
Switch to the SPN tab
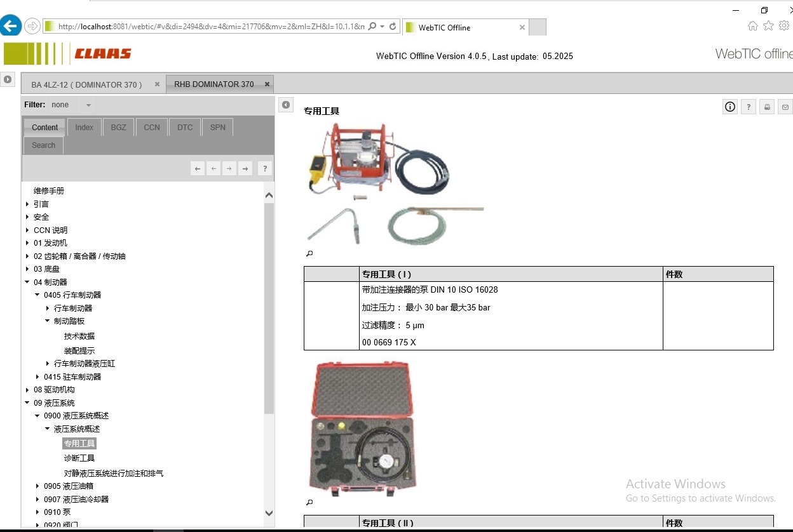click(x=218, y=128)
